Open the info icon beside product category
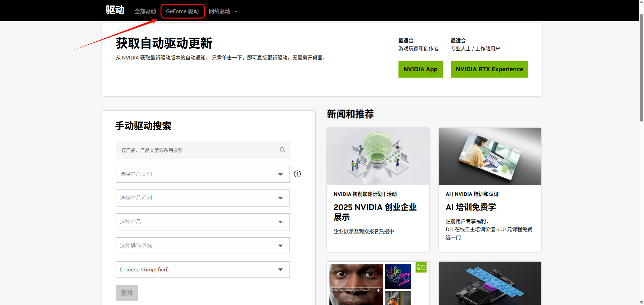Image resolution: width=644 pixels, height=305 pixels. (297, 174)
